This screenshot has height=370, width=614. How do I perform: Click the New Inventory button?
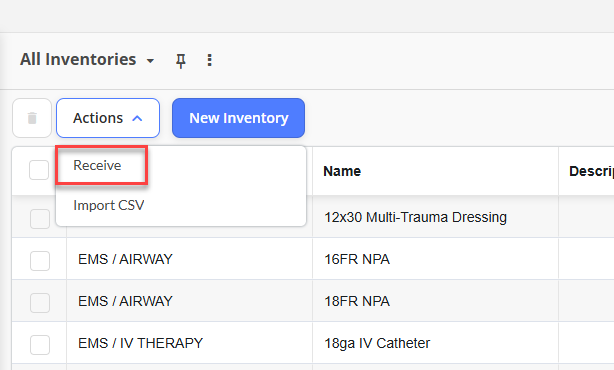(x=238, y=118)
